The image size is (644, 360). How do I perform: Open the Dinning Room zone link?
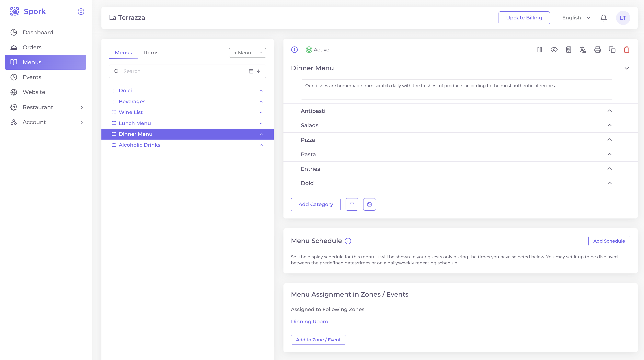(x=309, y=322)
